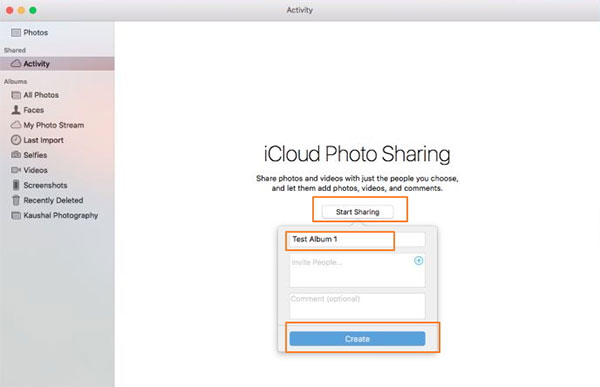600x387 pixels.
Task: Click the Kaushal Photography album icon
Action: pyautogui.click(x=16, y=215)
